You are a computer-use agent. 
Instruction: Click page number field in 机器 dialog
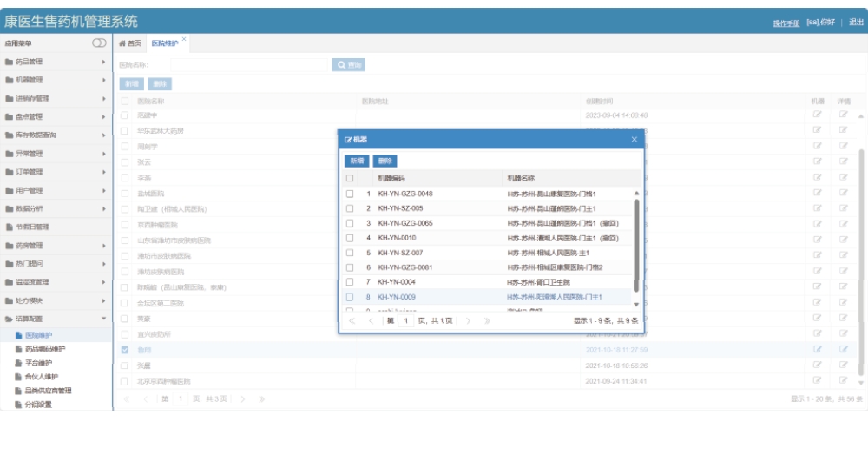(x=405, y=321)
